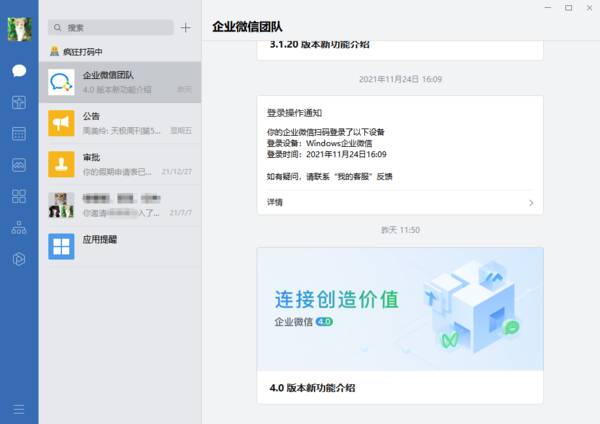
Task: Click the plus icon beside the search box
Action: (185, 28)
